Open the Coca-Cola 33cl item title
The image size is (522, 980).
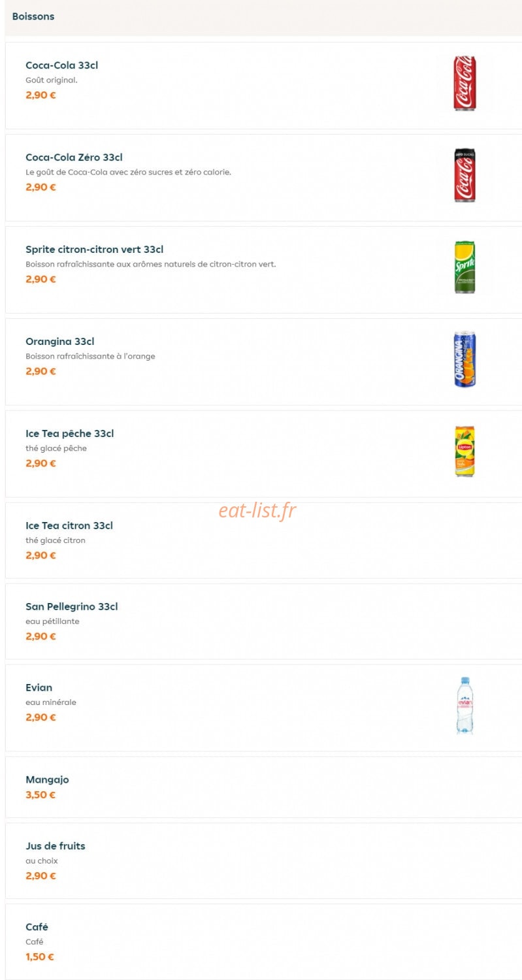(x=61, y=65)
